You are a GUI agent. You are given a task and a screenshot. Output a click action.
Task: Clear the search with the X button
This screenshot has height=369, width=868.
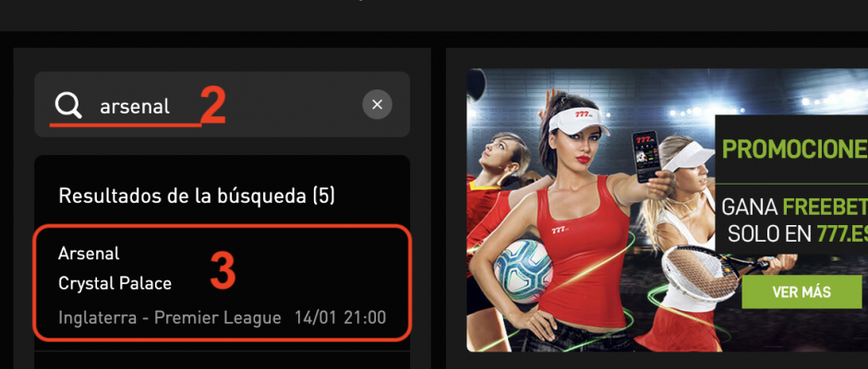click(377, 104)
